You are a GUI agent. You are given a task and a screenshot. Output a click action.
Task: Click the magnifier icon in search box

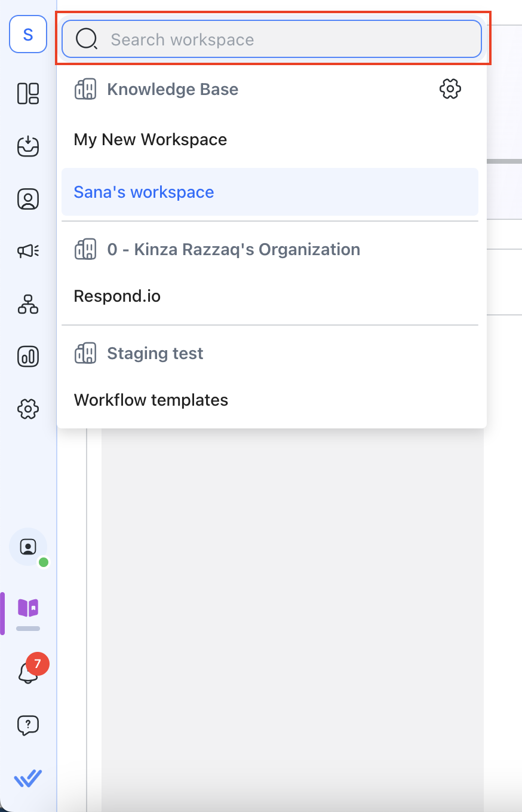(86, 40)
